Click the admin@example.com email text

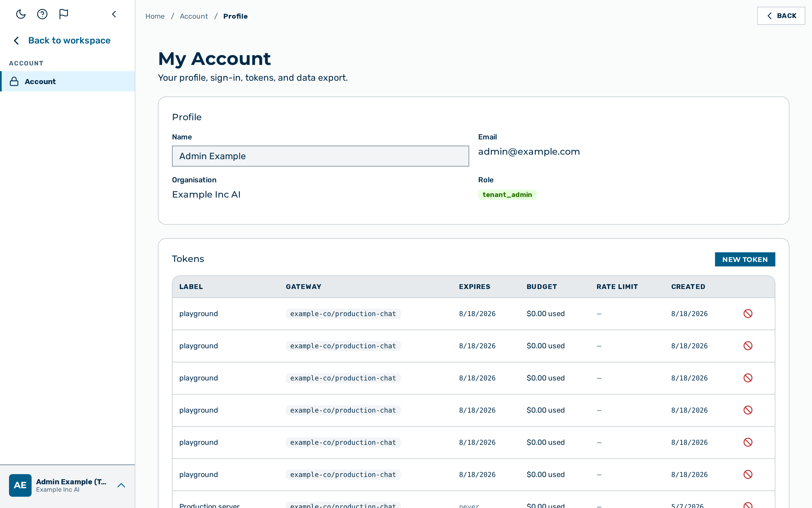[x=529, y=152]
